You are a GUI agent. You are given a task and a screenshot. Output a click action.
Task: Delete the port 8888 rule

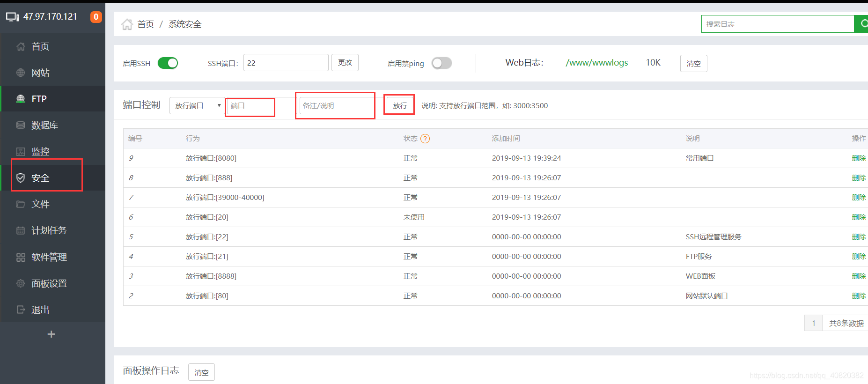click(859, 276)
